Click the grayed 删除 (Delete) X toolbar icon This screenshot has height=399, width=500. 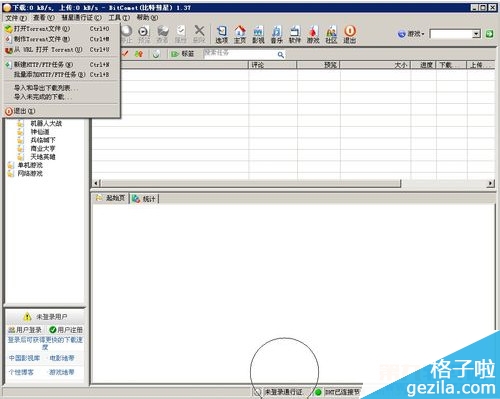point(199,35)
